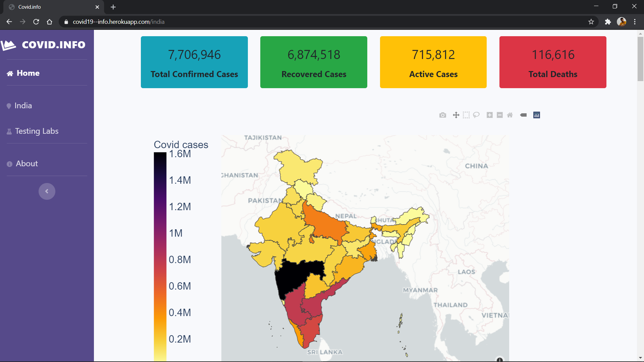Collapse the sidebar with chevron button
Viewport: 644px width, 362px height.
[x=47, y=191]
